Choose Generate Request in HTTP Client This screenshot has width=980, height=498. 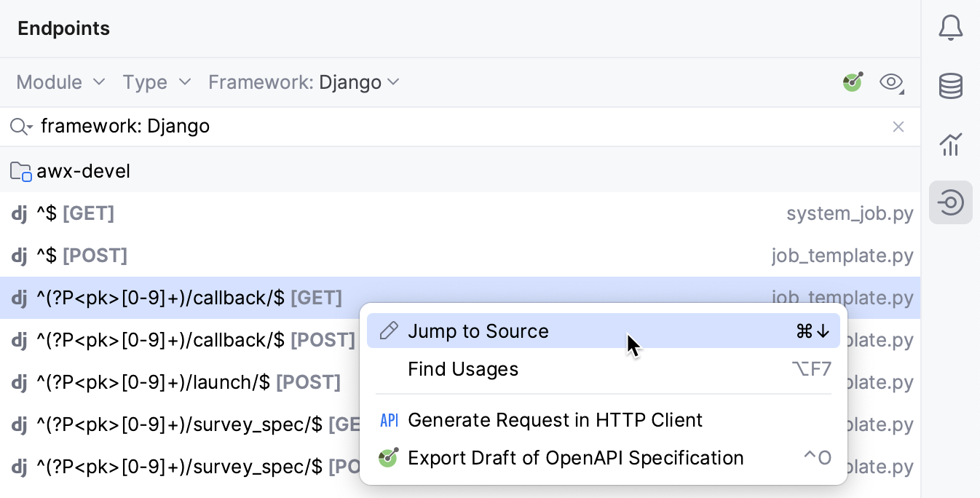click(604, 420)
